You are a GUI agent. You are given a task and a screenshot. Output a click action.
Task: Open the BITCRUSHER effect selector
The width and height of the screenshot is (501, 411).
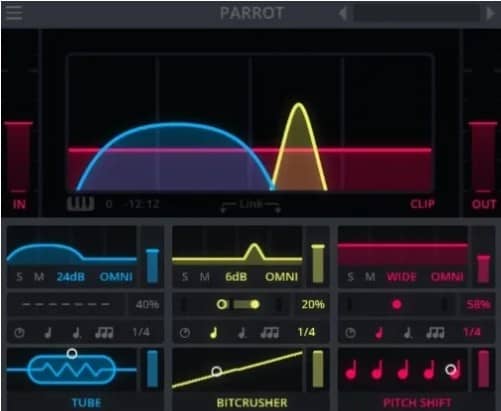pos(252,403)
